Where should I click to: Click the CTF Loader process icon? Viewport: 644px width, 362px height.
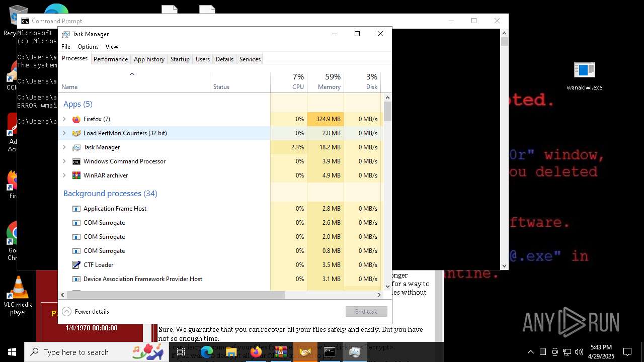pos(76,265)
